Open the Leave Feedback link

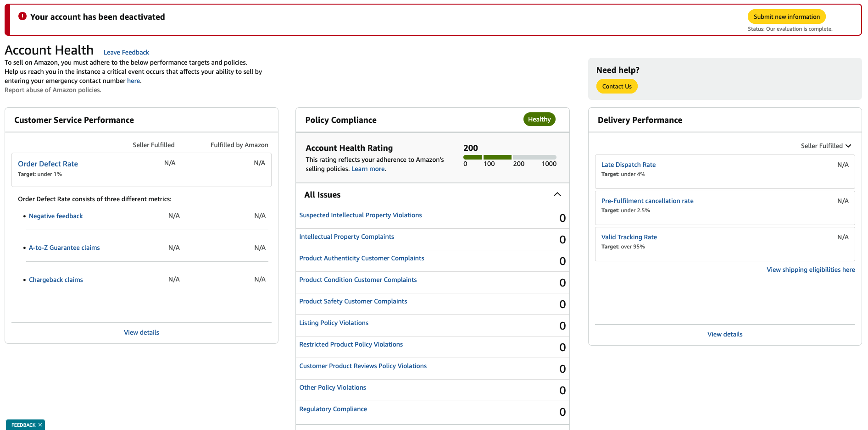point(126,52)
